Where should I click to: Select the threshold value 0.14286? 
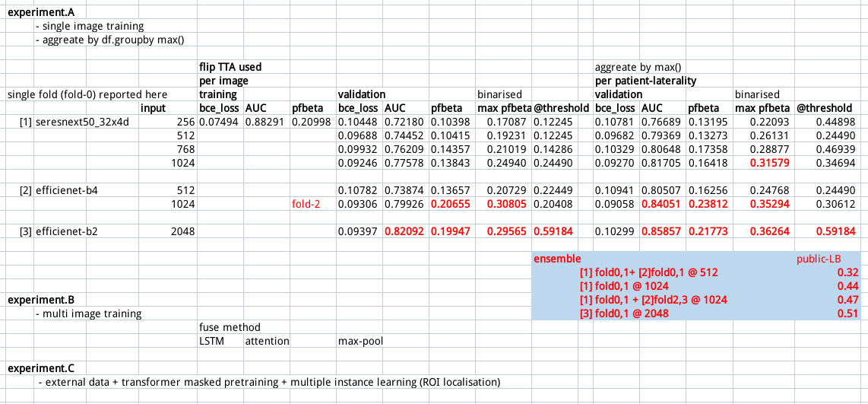pyautogui.click(x=553, y=149)
